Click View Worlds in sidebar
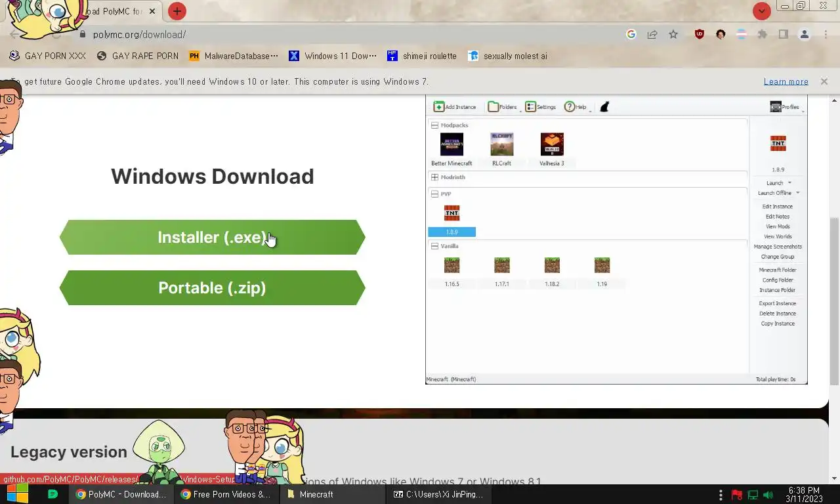Screen dimensions: 840x504 click(778, 236)
